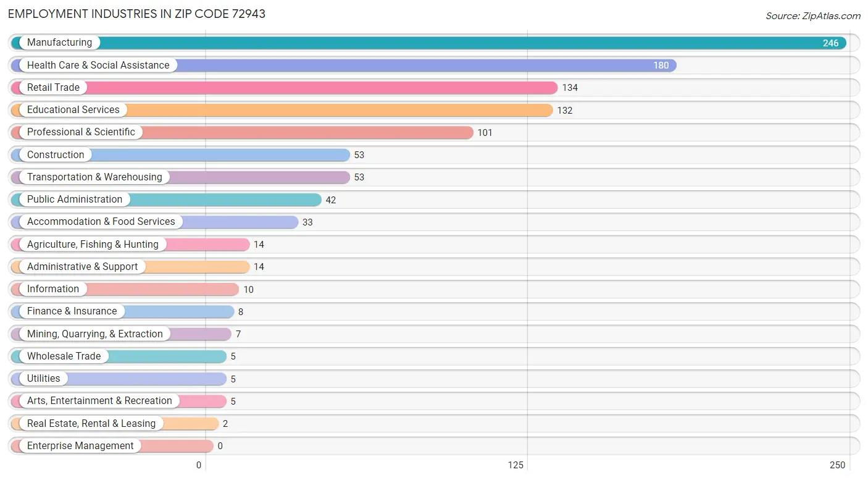
Task: Click the Source: ZipAtlas.com credit
Action: 813,16
